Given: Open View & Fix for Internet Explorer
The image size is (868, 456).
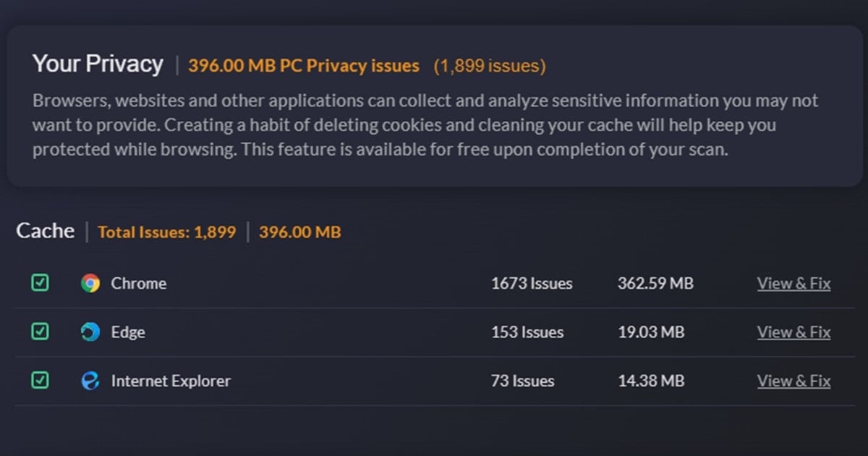Looking at the screenshot, I should tap(793, 381).
